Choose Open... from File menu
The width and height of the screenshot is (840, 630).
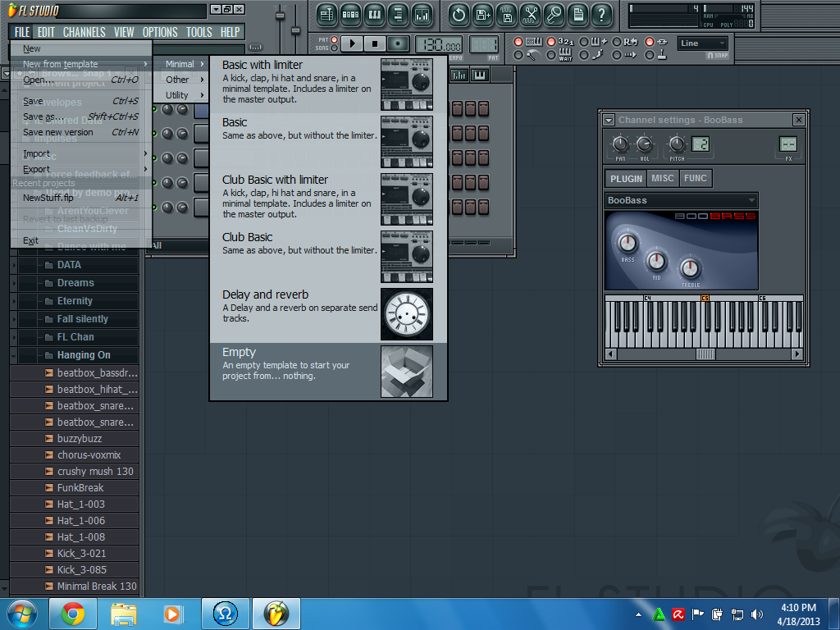tap(81, 80)
